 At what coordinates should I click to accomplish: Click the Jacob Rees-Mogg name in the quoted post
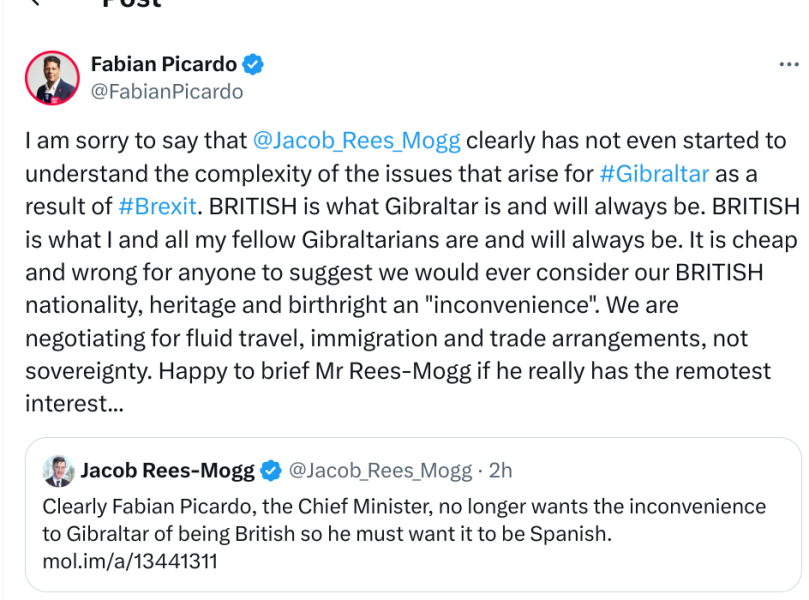(x=167, y=470)
